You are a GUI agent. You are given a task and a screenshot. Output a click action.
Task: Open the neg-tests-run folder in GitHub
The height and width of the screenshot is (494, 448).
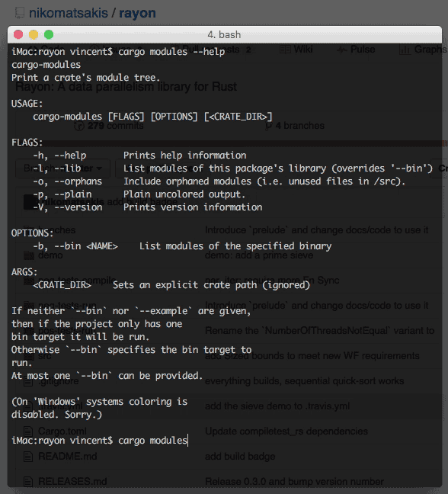pyautogui.click(x=67, y=305)
